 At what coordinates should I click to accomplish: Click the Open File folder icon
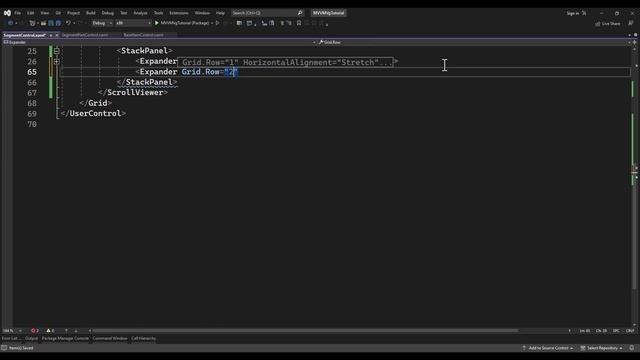click(43, 23)
